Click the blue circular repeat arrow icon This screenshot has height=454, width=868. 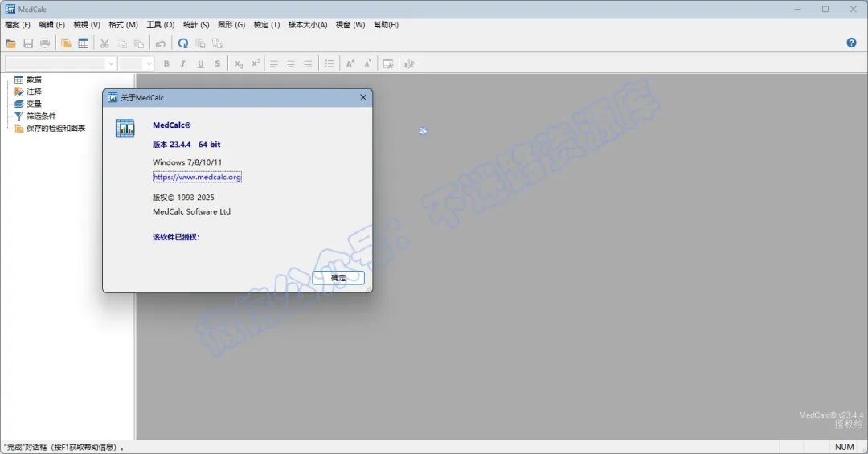point(182,43)
